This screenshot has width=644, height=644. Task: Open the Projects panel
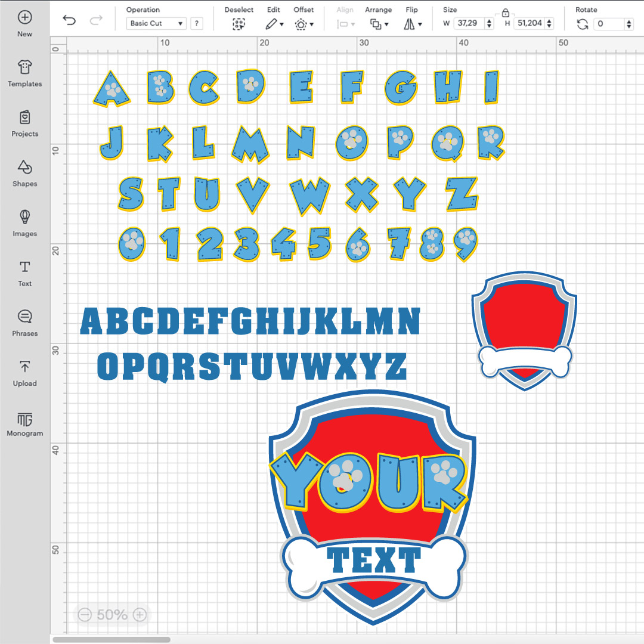(24, 122)
